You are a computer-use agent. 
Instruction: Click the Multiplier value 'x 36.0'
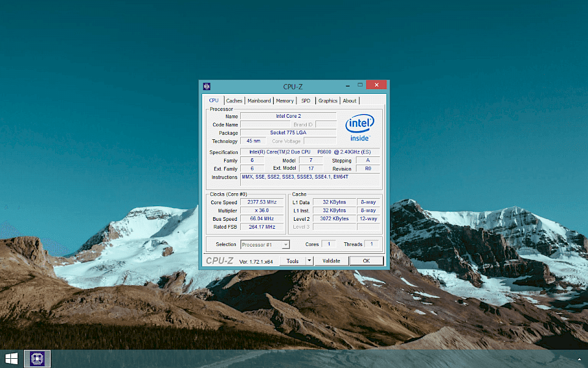click(x=262, y=210)
